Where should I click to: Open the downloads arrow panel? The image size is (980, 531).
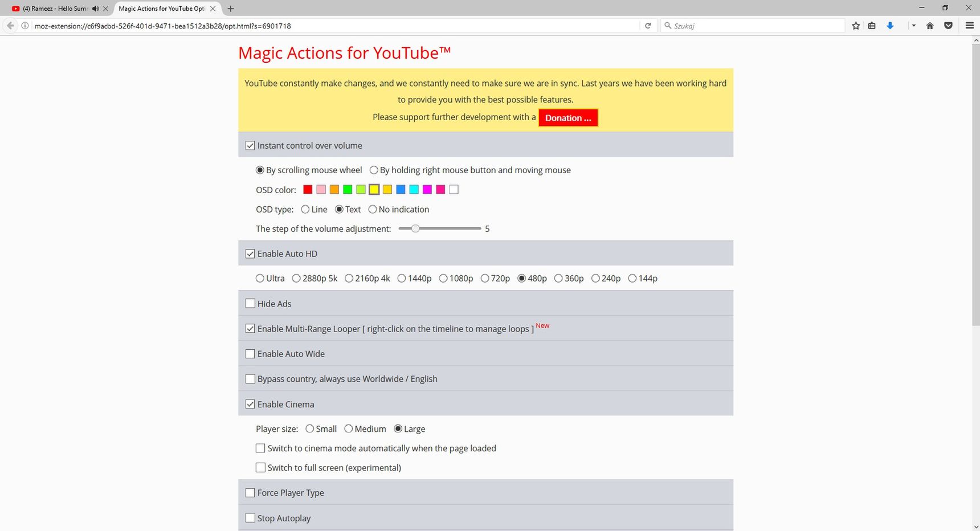(890, 26)
